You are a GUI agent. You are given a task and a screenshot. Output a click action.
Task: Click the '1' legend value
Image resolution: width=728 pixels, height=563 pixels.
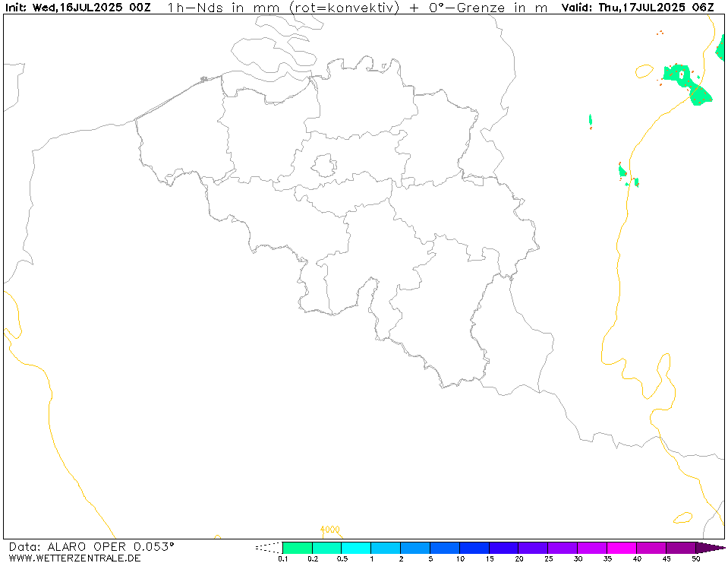(371, 558)
